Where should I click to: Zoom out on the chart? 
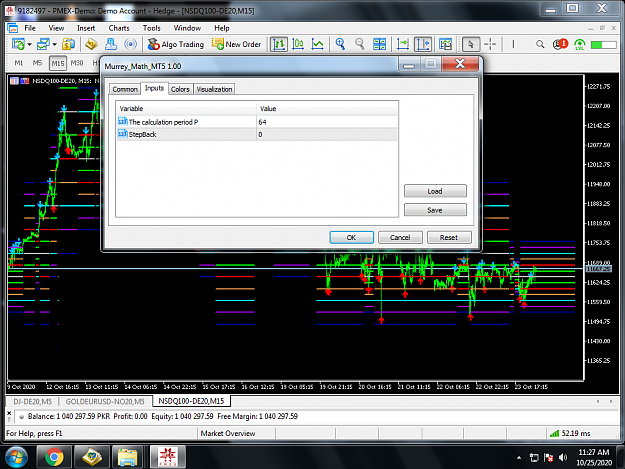point(360,44)
